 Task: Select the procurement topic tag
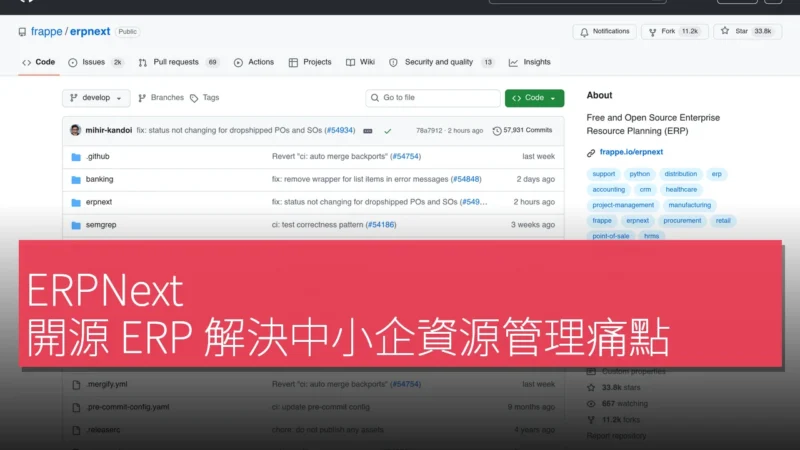682,221
